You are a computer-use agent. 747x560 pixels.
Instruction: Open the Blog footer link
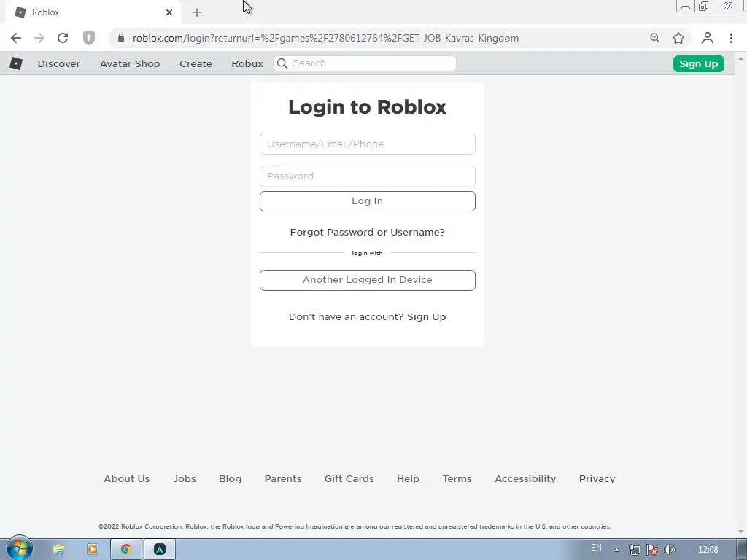(x=230, y=478)
